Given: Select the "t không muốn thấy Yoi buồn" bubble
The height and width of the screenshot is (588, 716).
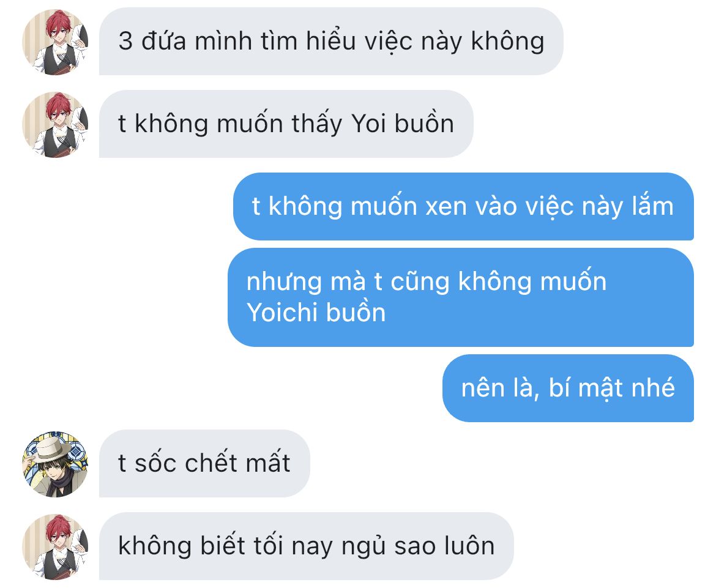Looking at the screenshot, I should click(286, 124).
